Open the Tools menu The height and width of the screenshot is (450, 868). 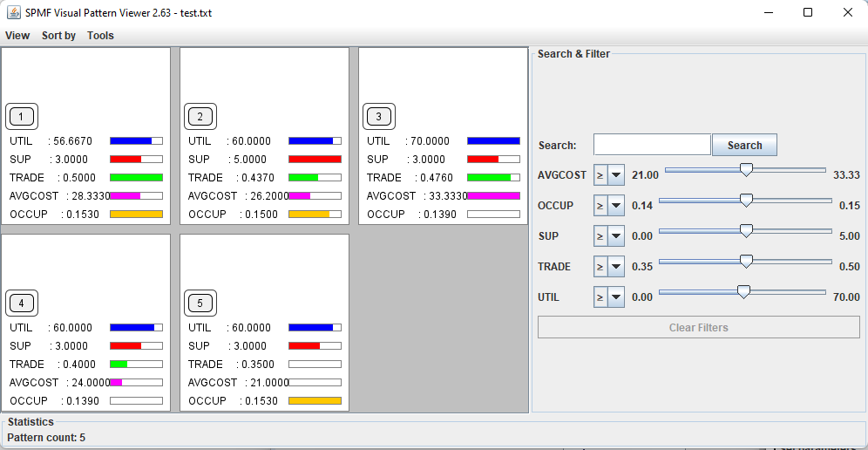click(100, 36)
